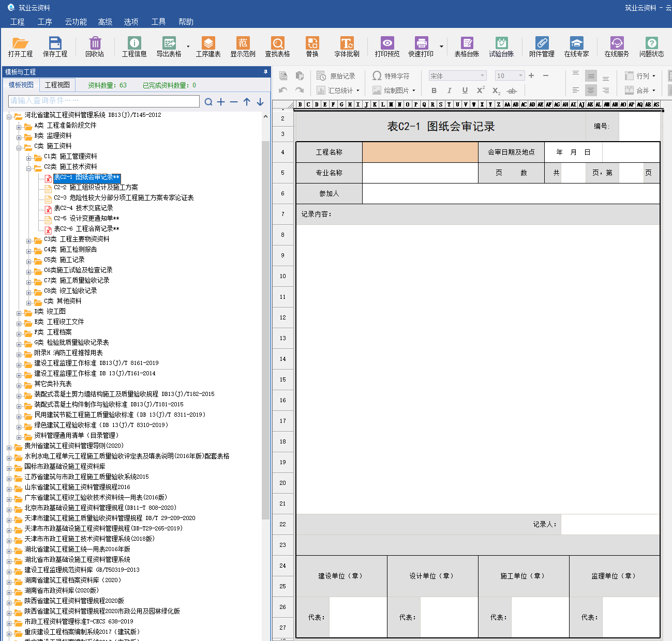Toggle subscript X₂ formatting
The image size is (672, 641).
(x=496, y=91)
